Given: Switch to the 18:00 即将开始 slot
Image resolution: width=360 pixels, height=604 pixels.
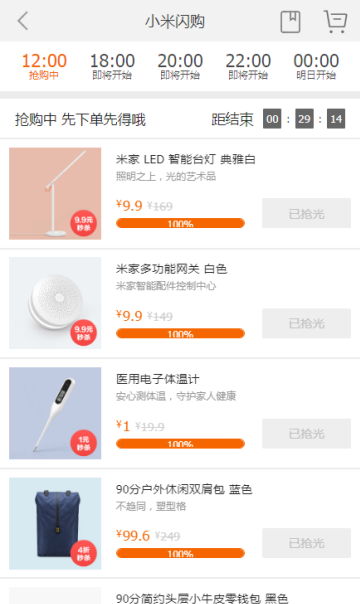Looking at the screenshot, I should pos(112,66).
